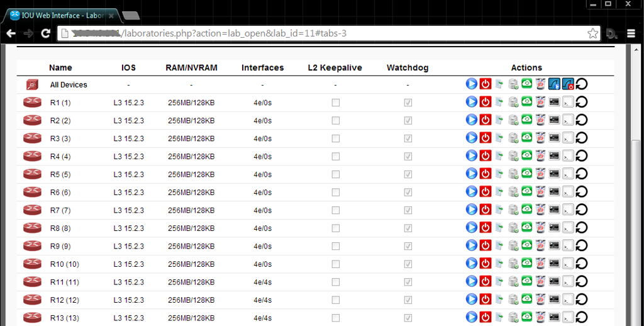
Task: Click the Watchdog column header
Action: pyautogui.click(x=408, y=68)
